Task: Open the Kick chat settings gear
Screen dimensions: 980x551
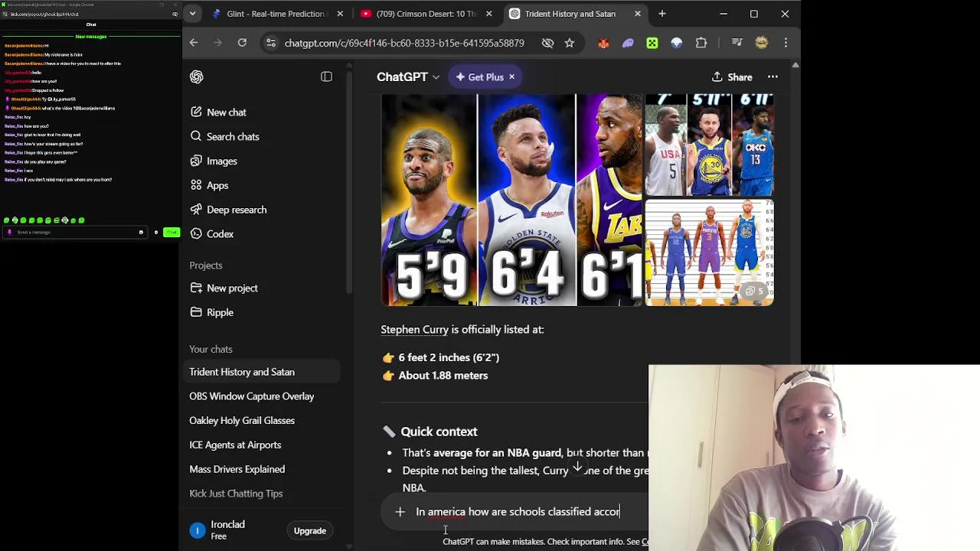Action: coord(155,232)
